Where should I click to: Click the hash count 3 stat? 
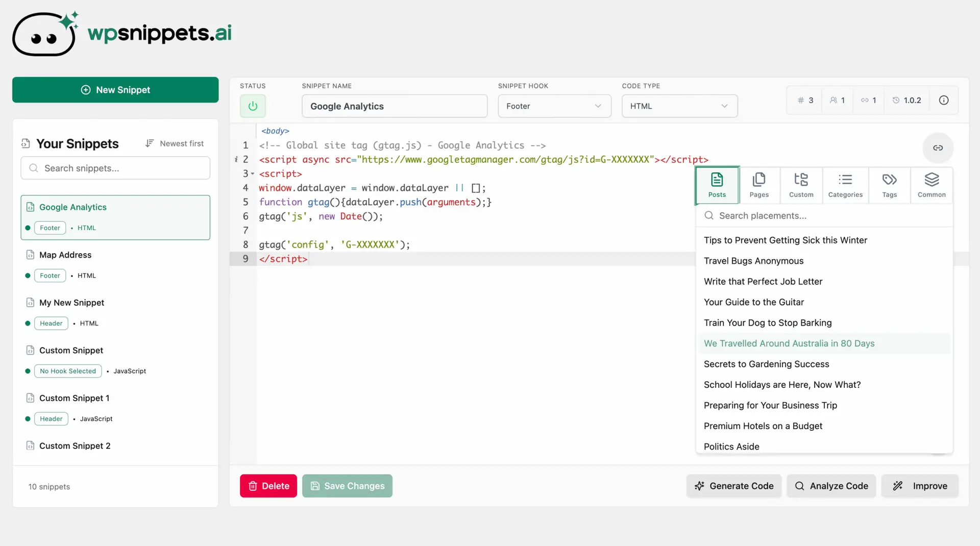(x=805, y=101)
